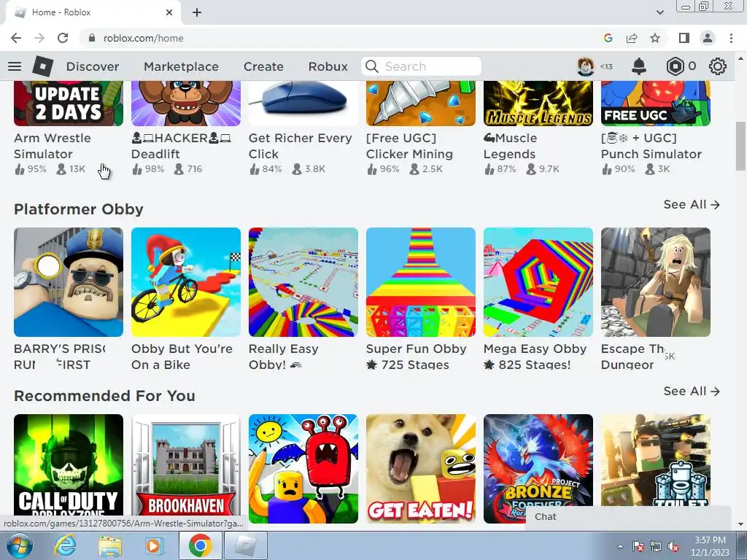Open Mega Easy Obby 825 Stages thumbnail

coord(538,282)
